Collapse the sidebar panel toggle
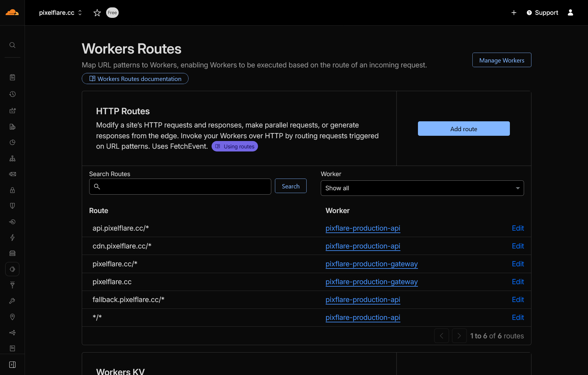Viewport: 588px width, 375px height. [12, 365]
